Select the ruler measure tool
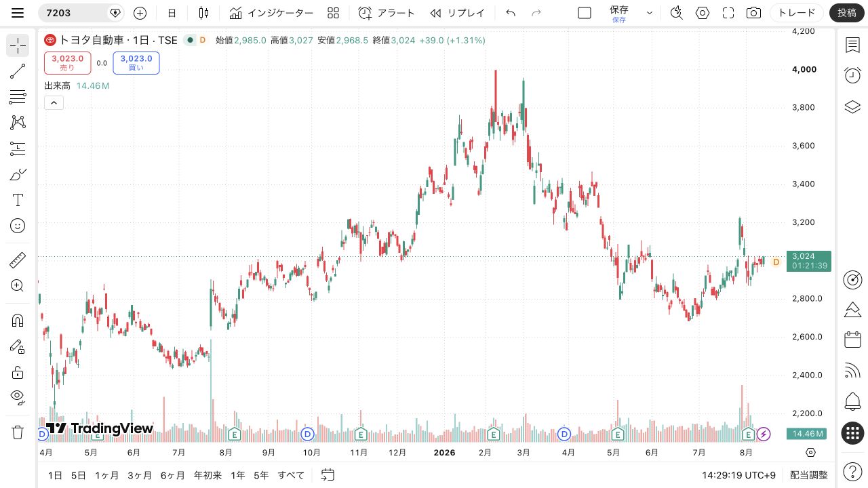This screenshot has height=488, width=868. point(18,260)
